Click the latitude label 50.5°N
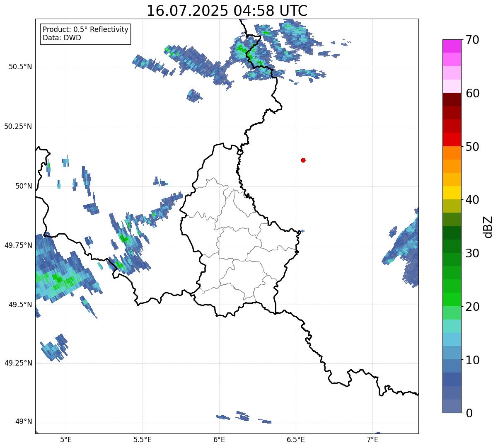498x448 pixels. click(x=20, y=67)
